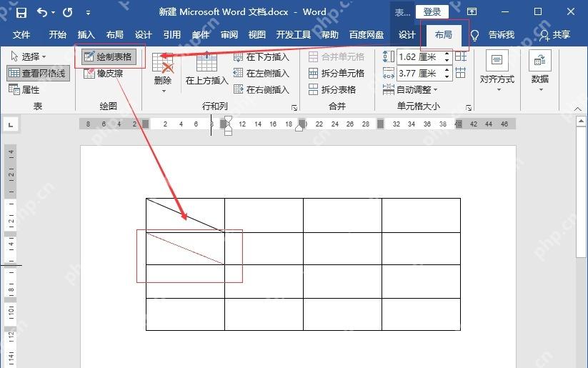Open Table Tools 设计 tab

click(x=407, y=35)
